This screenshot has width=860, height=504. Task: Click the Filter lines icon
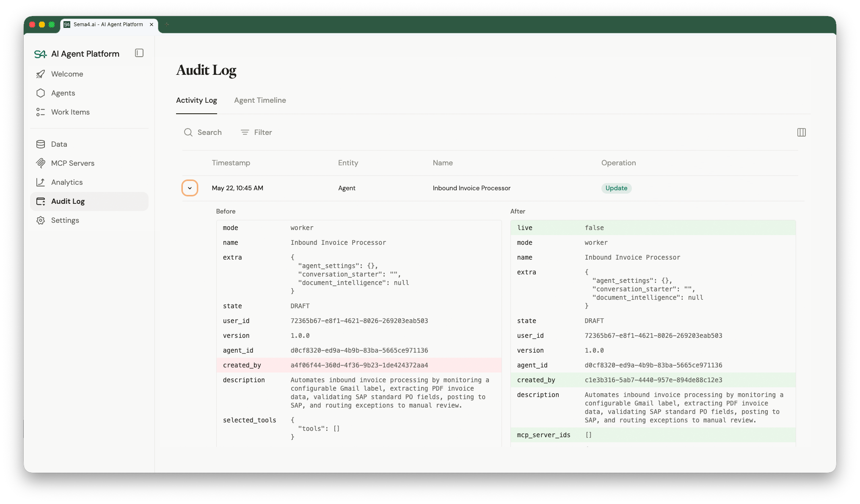coord(245,132)
